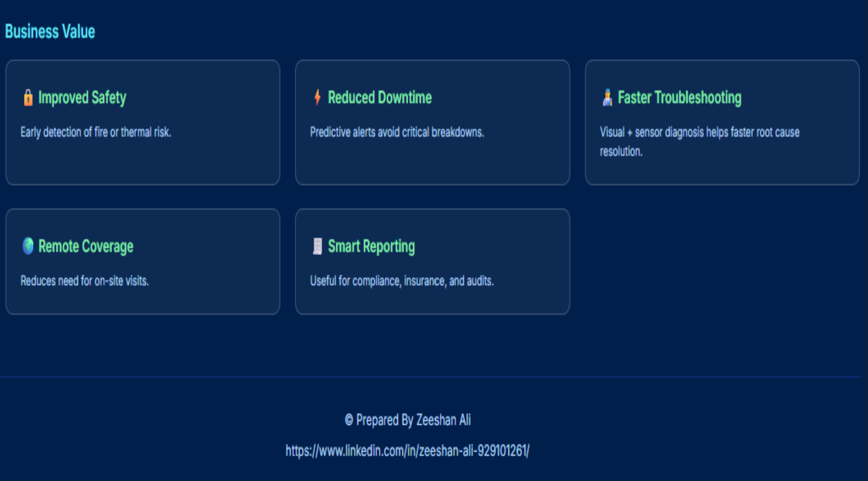This screenshot has height=481, width=868.
Task: Click 'Useful for compliance, insurance, and audits.' text
Action: [x=402, y=281]
